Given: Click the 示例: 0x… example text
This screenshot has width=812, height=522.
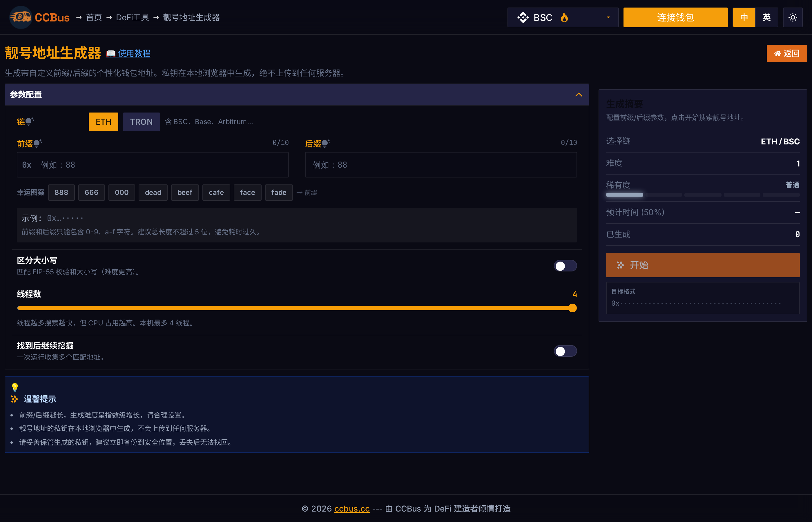Looking at the screenshot, I should 52,218.
